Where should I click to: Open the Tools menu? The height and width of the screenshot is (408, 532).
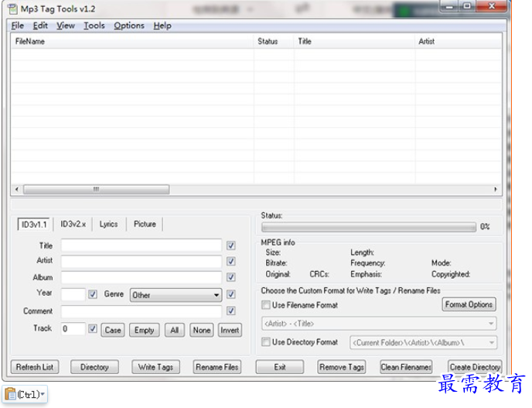click(x=94, y=26)
